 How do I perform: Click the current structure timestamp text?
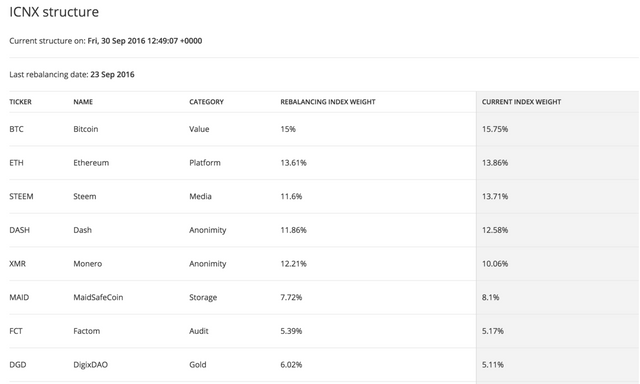click(x=145, y=41)
